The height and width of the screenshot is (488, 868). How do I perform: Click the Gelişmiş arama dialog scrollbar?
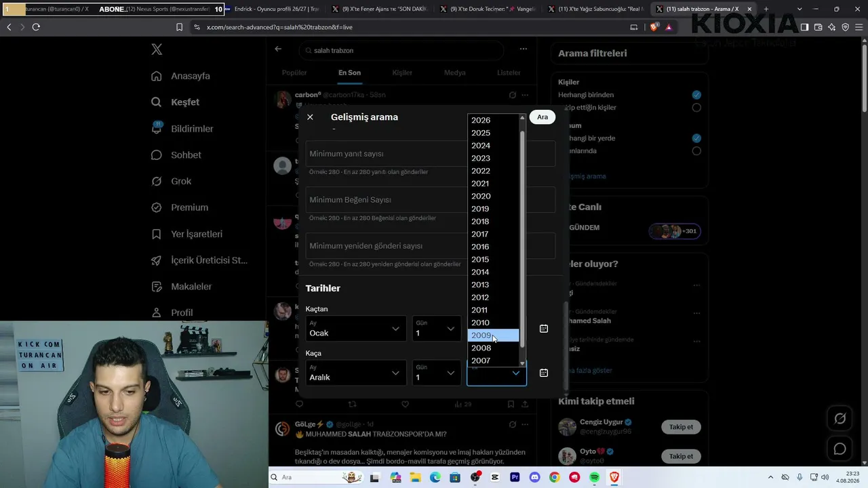566,346
